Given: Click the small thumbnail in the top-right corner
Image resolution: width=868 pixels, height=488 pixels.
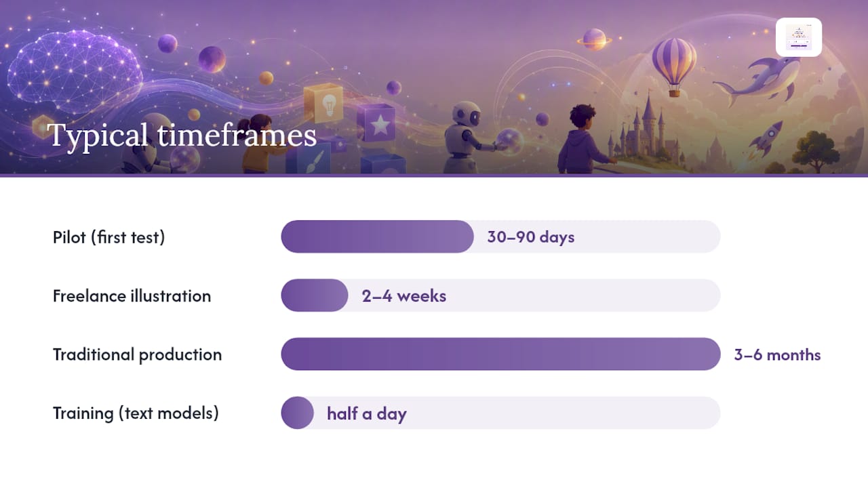Looking at the screenshot, I should coord(799,37).
